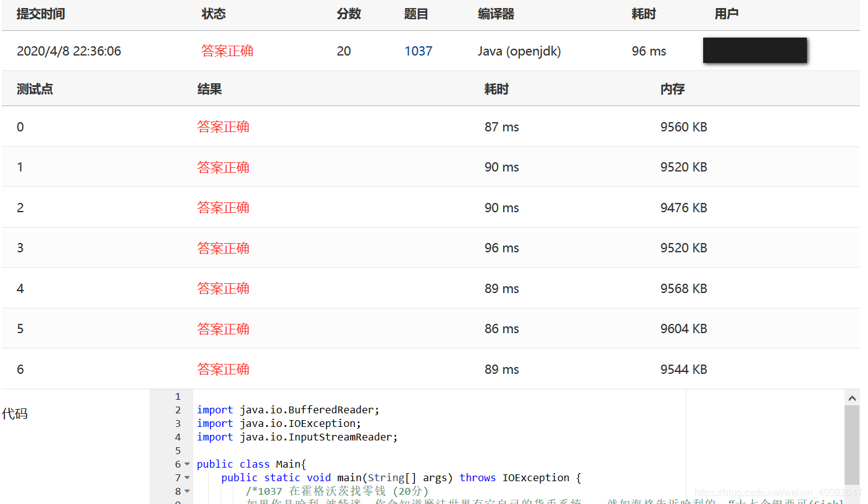Click the 题目 column header
Viewport: 868px width, 504px height.
tap(416, 14)
